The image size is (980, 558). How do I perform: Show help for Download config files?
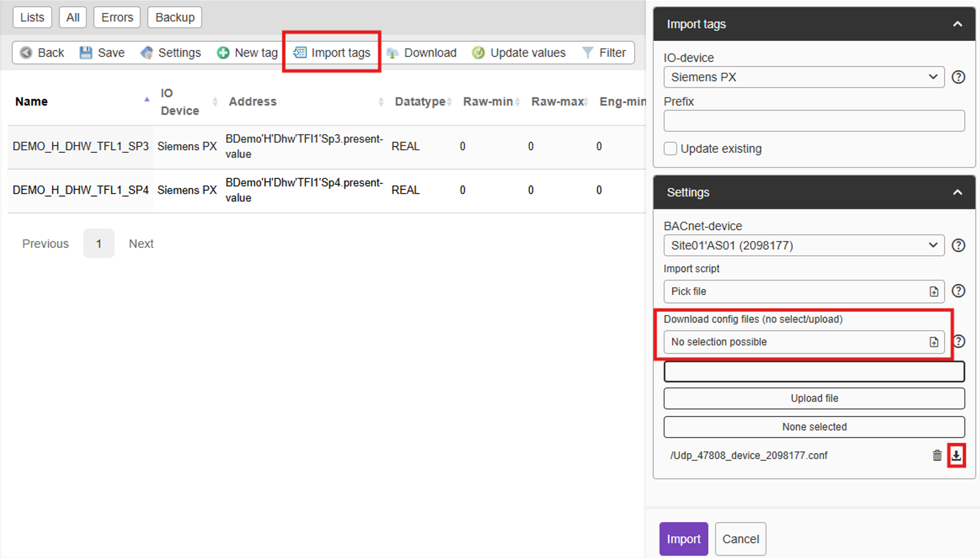(x=959, y=341)
